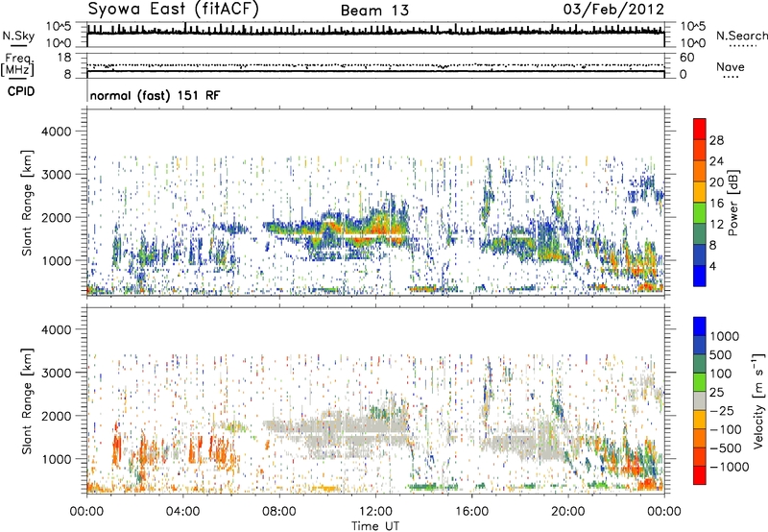This screenshot has width=768, height=532.
Task: Click the "500" velocity colorbar value
Action: pyautogui.click(x=721, y=354)
